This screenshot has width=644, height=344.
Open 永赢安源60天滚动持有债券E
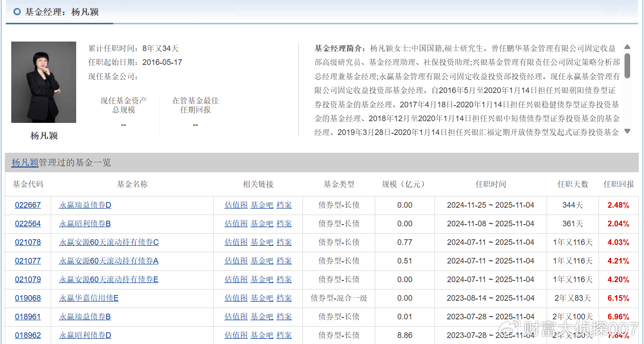click(x=109, y=280)
